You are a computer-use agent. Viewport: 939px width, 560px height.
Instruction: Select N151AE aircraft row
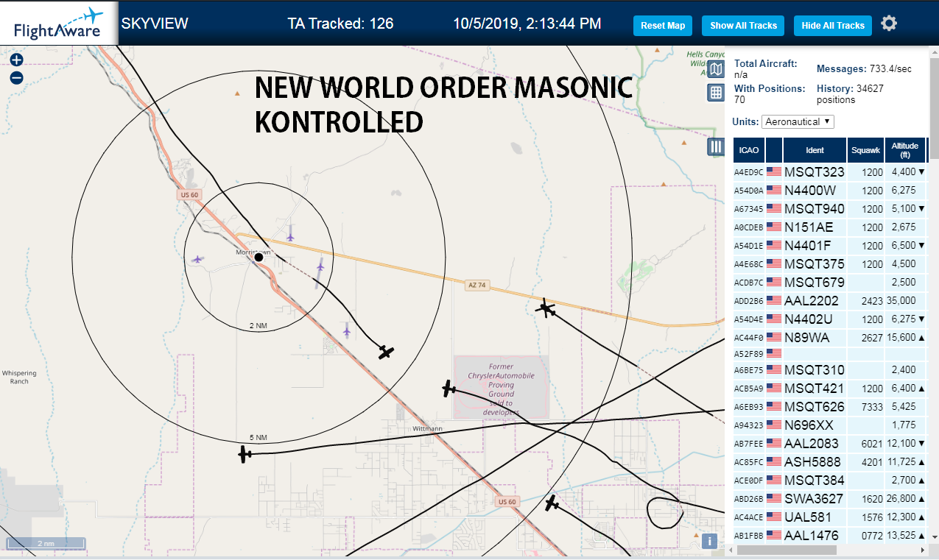click(829, 227)
